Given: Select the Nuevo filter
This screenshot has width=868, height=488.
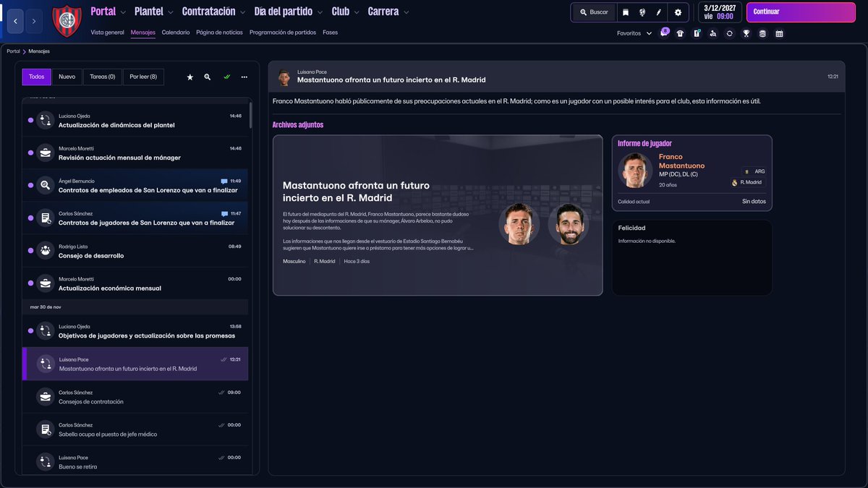Looking at the screenshot, I should pos(67,77).
